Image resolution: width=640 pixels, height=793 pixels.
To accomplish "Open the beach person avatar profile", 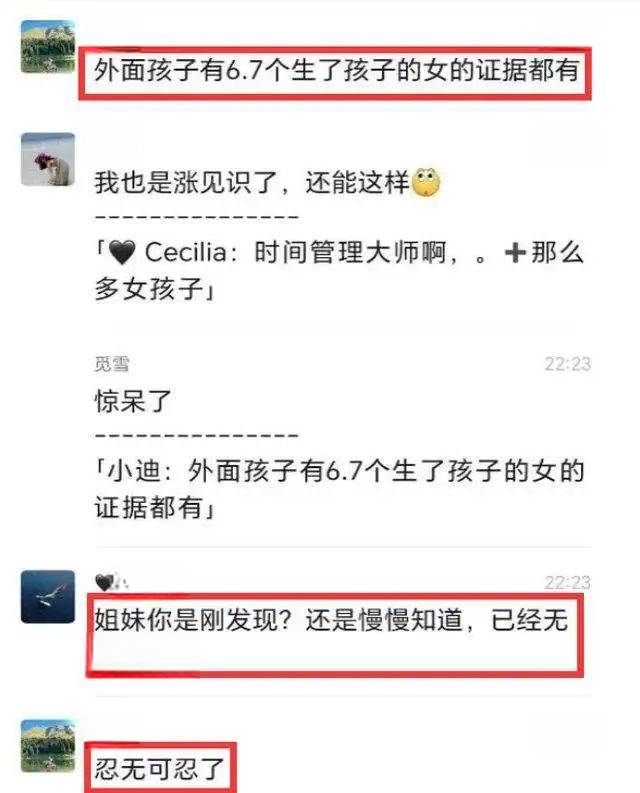I will pos(48,160).
